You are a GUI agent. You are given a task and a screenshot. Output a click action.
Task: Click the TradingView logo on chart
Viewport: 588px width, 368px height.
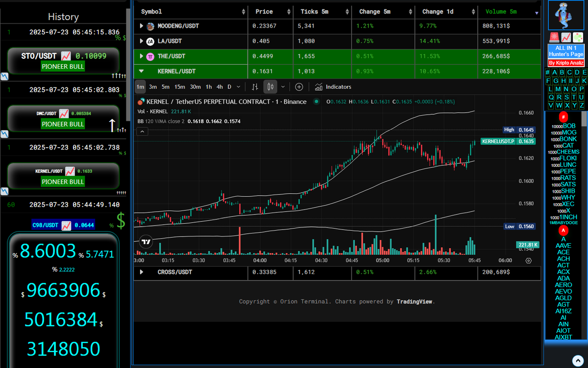[x=146, y=241]
